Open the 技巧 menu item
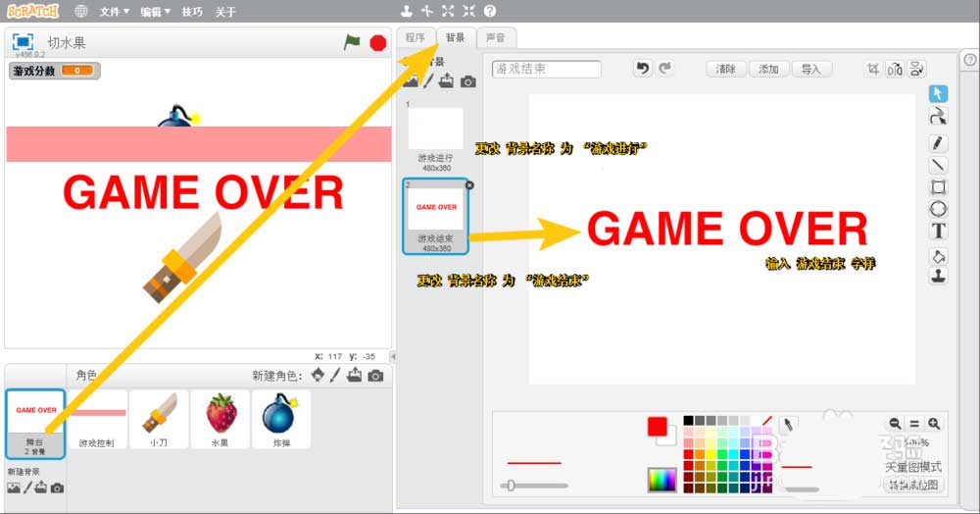Viewport: 980px width, 514px height. pos(192,12)
